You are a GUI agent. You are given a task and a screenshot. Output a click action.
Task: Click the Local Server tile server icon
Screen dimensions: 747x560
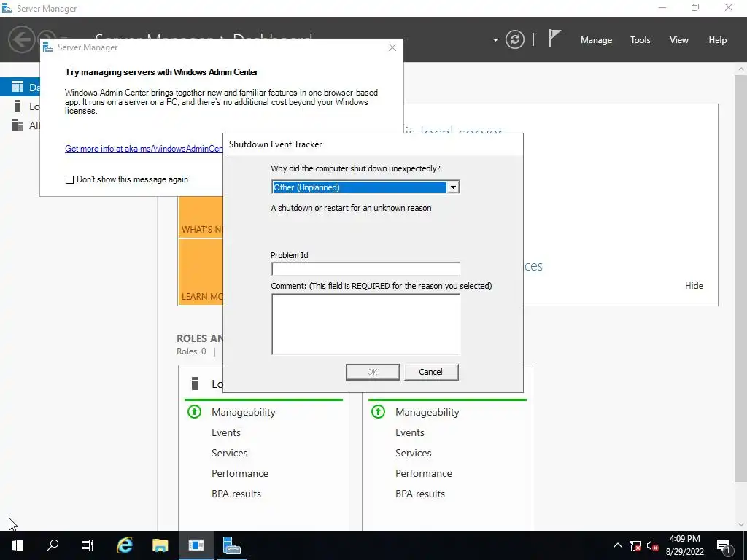[x=194, y=384]
